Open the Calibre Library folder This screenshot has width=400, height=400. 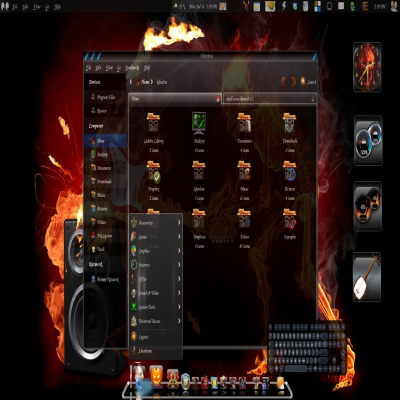click(153, 122)
